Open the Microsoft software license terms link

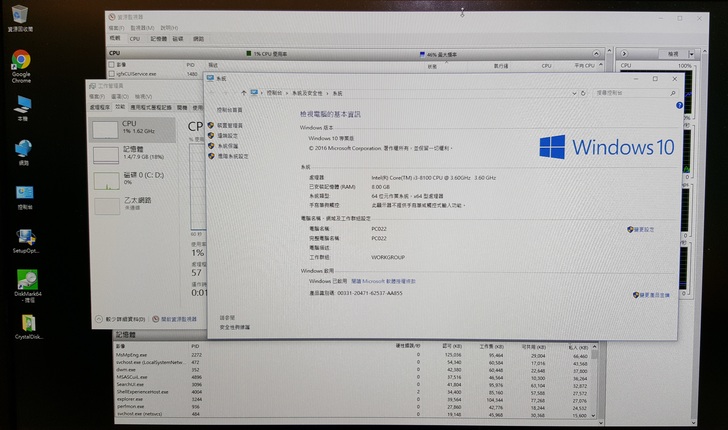point(384,281)
